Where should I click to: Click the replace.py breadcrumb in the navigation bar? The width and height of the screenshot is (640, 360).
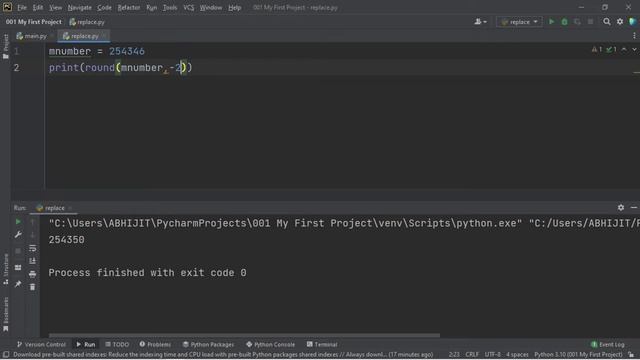[87, 22]
